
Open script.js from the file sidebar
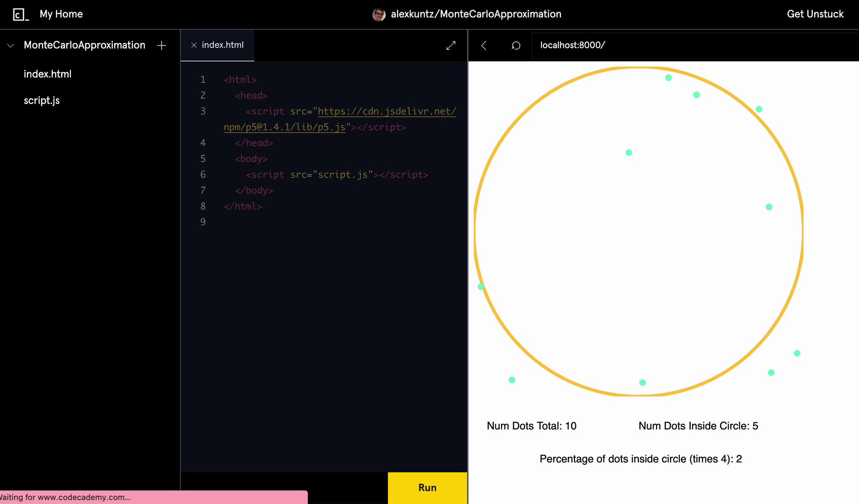point(42,100)
